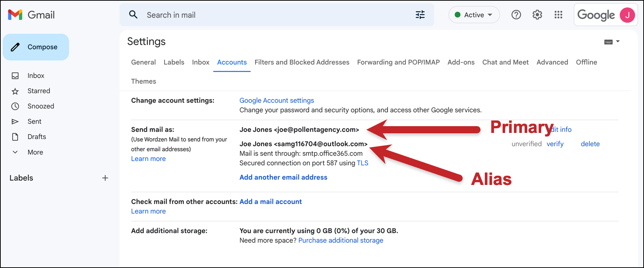Click in the Search in mail field
This screenshot has width=644, height=268.
(277, 15)
